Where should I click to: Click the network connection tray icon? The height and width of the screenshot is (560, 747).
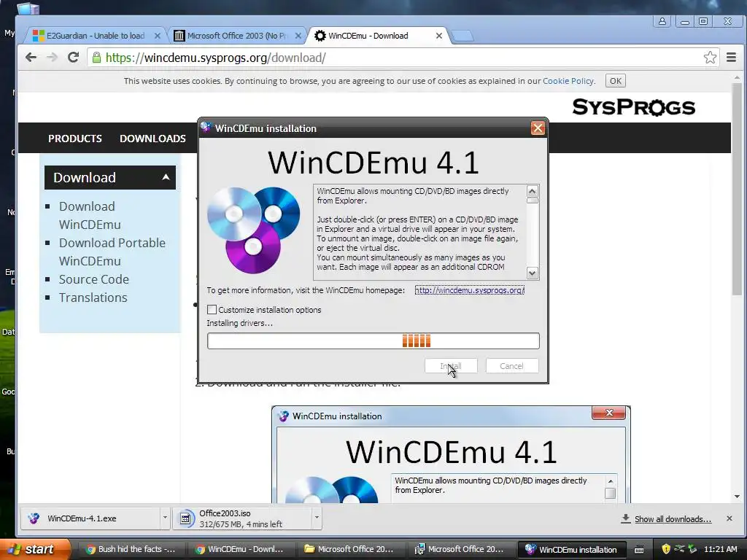click(x=679, y=549)
